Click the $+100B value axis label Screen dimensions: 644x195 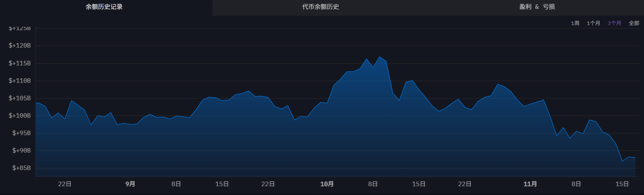click(20, 116)
